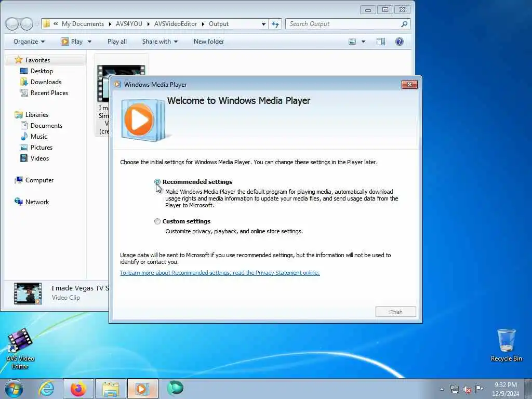Select Computer in the navigation pane
532x399 pixels.
(39, 180)
